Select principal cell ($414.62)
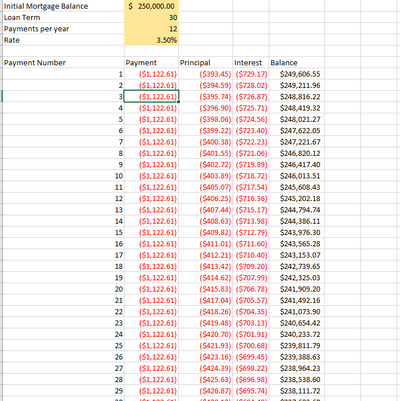This screenshot has width=400, height=401. 206,278
